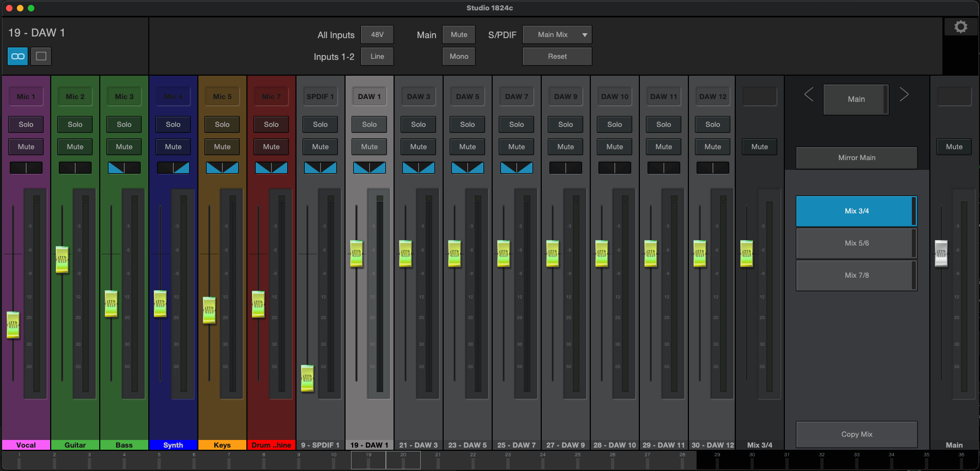Click the pan control on Guitar channel
980x471 pixels.
(x=75, y=168)
